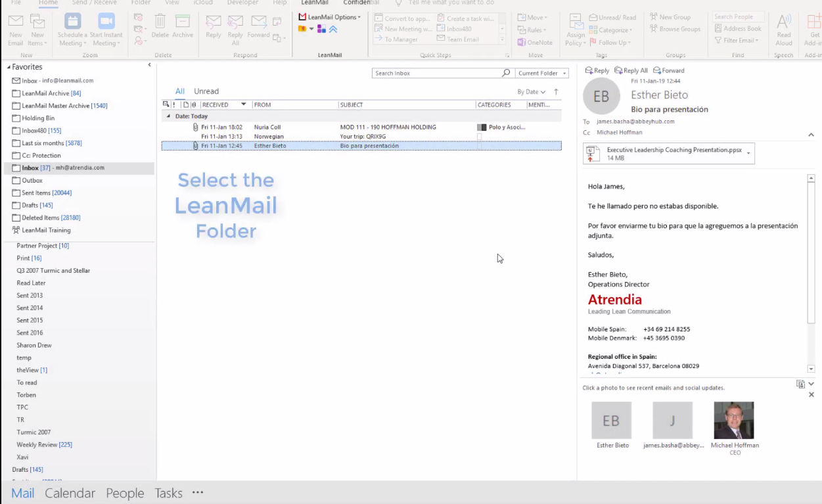
Task: Toggle the All messages filter
Action: (x=179, y=91)
